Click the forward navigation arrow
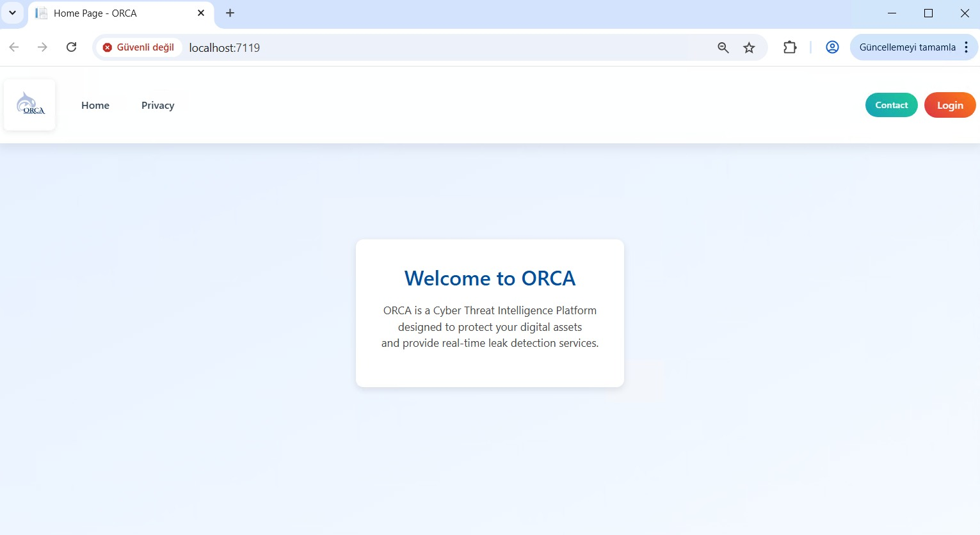This screenshot has height=535, width=980. click(x=42, y=47)
